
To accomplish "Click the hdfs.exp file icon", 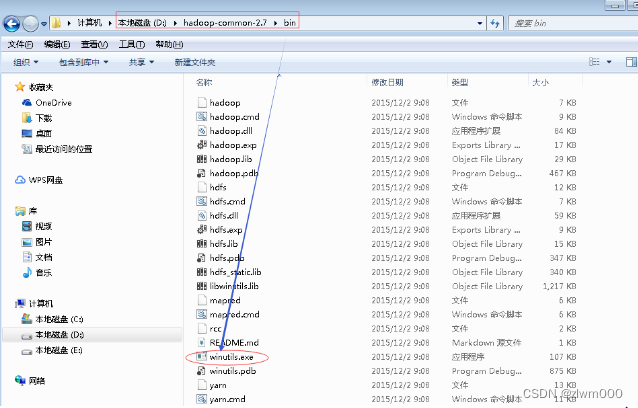I will coord(202,230).
